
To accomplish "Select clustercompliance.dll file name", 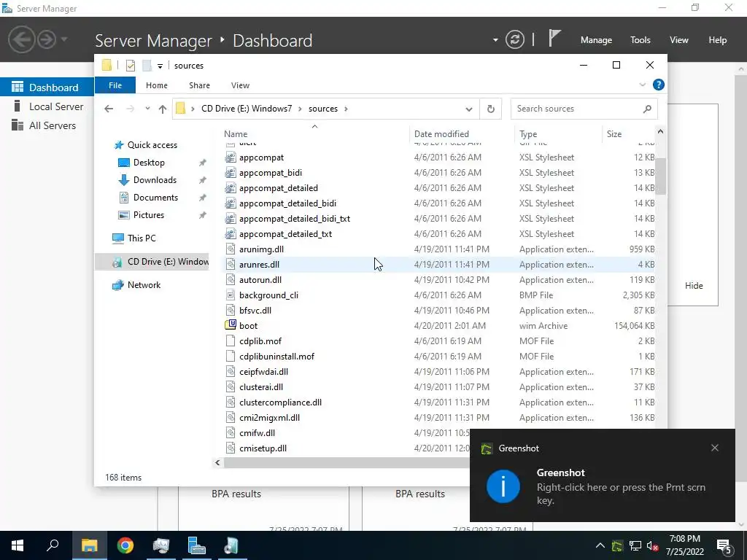I will pyautogui.click(x=280, y=402).
